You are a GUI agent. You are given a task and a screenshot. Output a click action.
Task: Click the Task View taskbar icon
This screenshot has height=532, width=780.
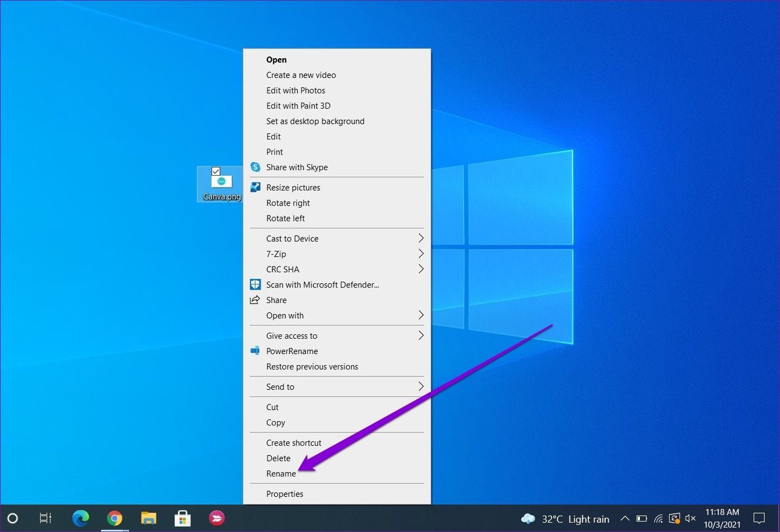click(x=46, y=519)
